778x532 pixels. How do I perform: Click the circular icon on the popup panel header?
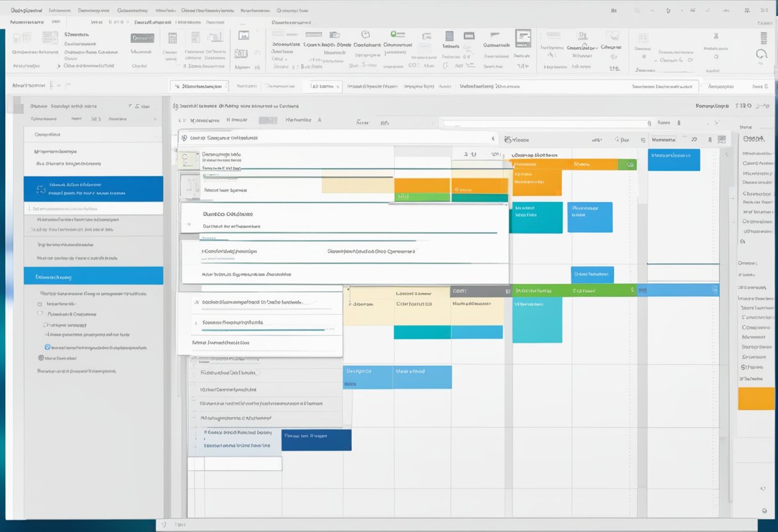pyautogui.click(x=183, y=137)
